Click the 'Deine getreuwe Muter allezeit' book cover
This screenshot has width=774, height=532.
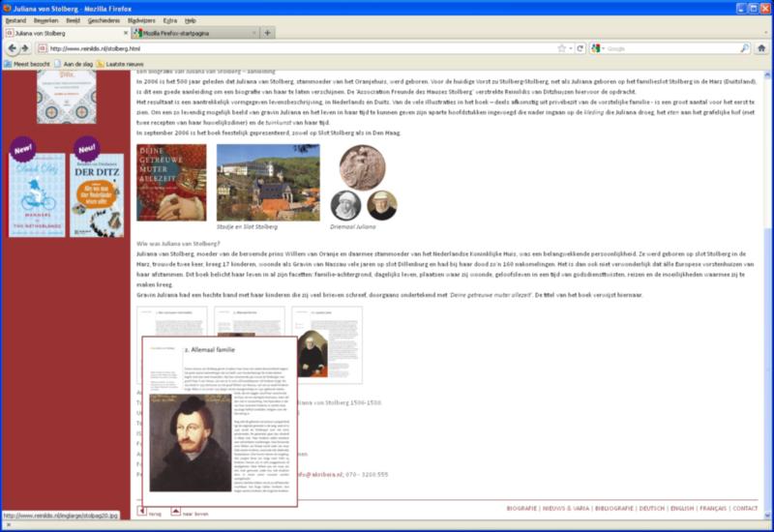(x=171, y=182)
